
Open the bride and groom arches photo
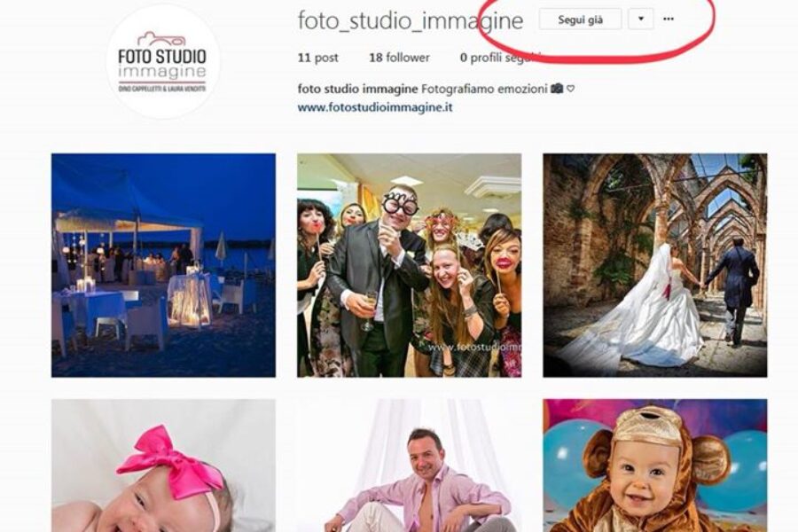tap(655, 265)
